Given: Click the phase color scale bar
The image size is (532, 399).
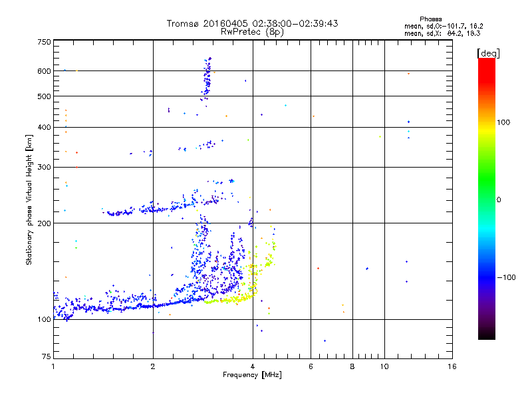Looking at the screenshot, I should coord(487,198).
